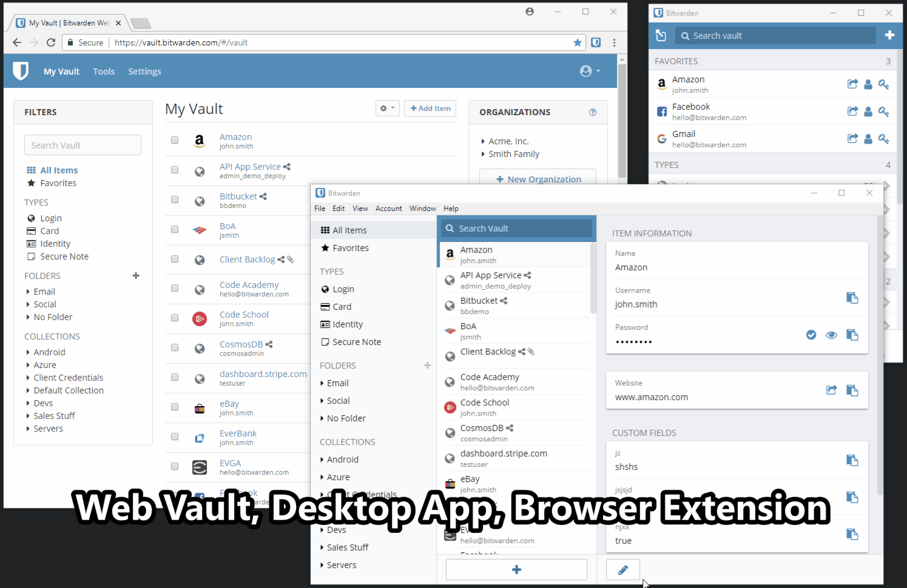Copy the username to clipboard
The image size is (907, 588).
(x=853, y=298)
